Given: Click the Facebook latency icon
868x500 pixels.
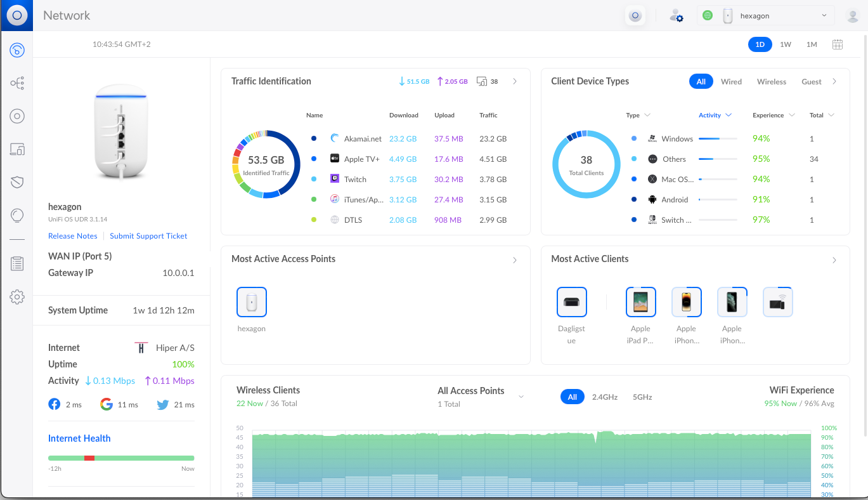Looking at the screenshot, I should point(55,404).
